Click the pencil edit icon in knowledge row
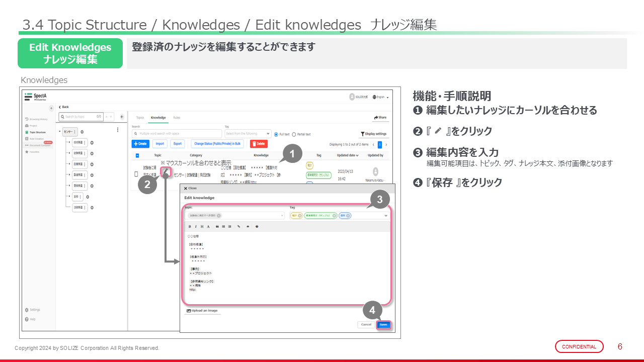 click(x=165, y=172)
